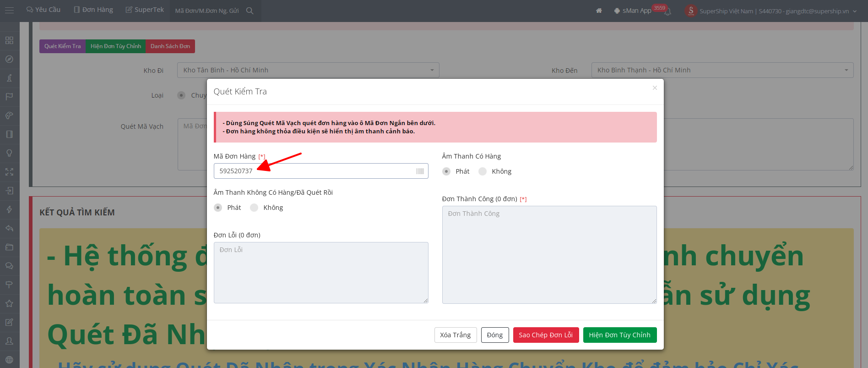
Task: Select Không for Âm Thanh Không Có Hàng
Action: pyautogui.click(x=254, y=208)
